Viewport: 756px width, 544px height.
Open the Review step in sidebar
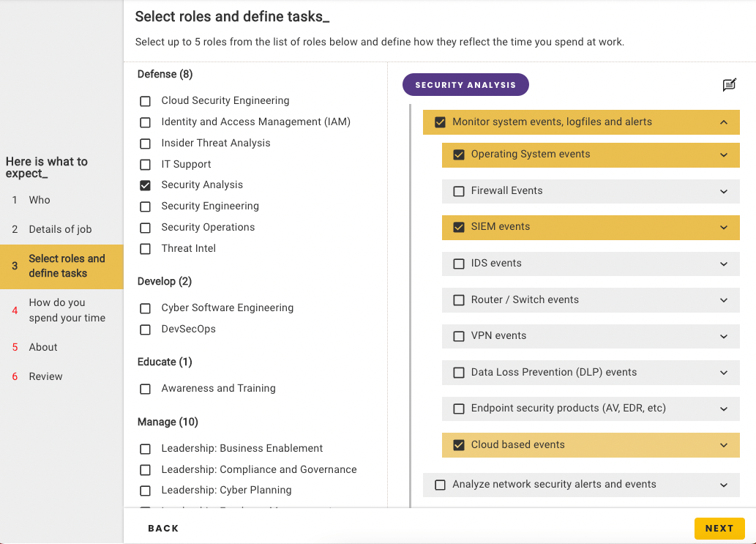(45, 376)
